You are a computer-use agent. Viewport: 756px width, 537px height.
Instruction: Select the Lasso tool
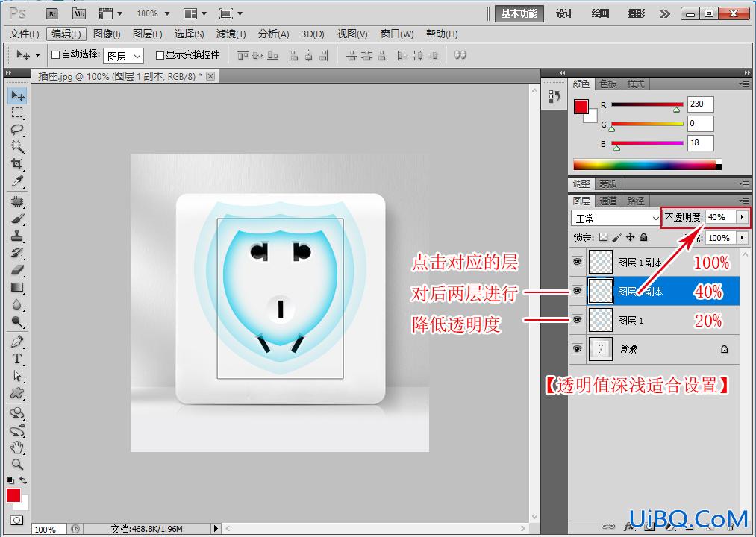17,130
